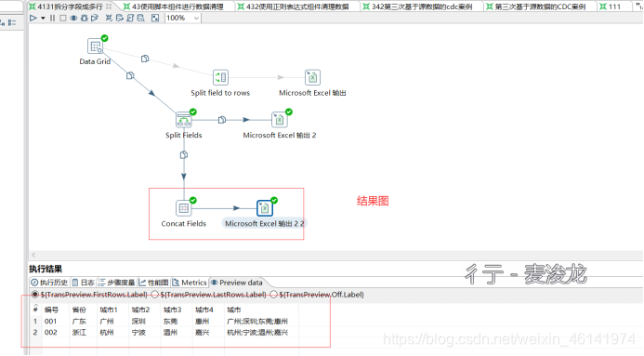This screenshot has width=644, height=356.
Task: Switch to tab 第三次基于源数据的CDC案例
Action: [x=540, y=7]
